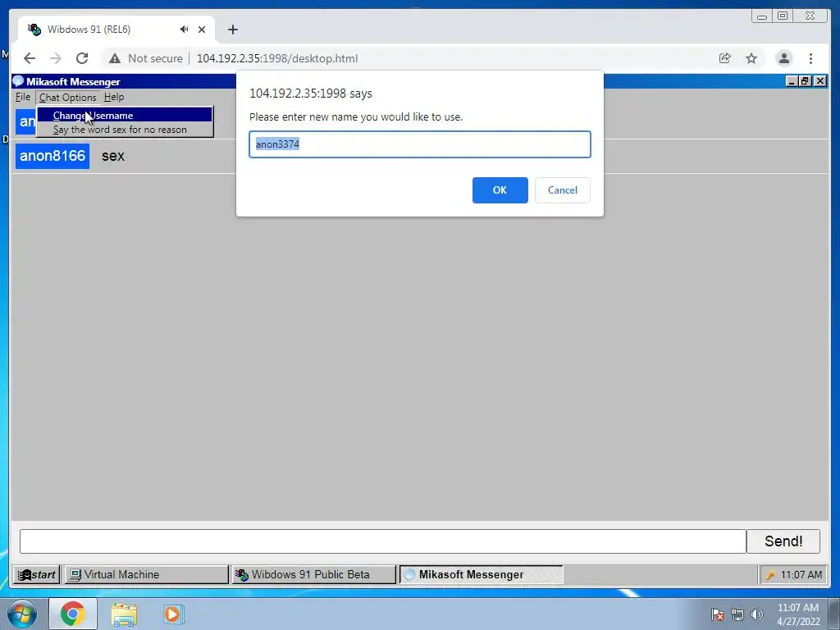Minimize the outer Chrome window
Screen dimensions: 840x630
[x=762, y=16]
